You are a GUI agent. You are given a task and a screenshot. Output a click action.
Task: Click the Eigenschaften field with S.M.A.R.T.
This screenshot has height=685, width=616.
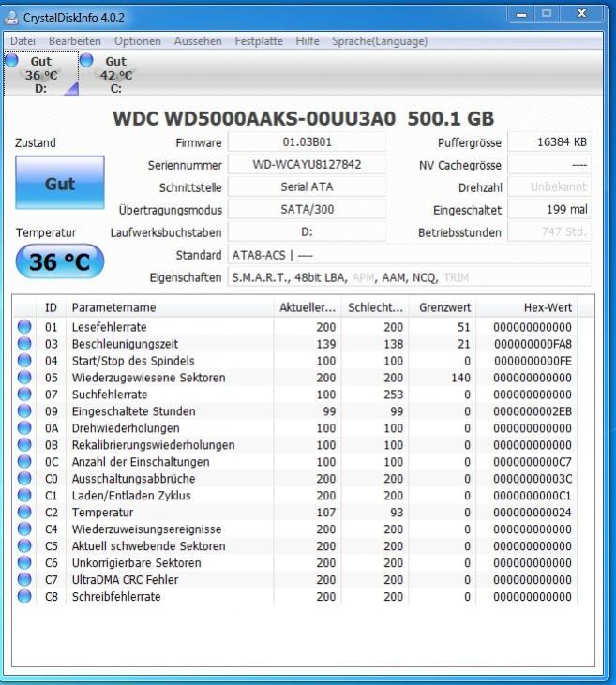(x=409, y=277)
